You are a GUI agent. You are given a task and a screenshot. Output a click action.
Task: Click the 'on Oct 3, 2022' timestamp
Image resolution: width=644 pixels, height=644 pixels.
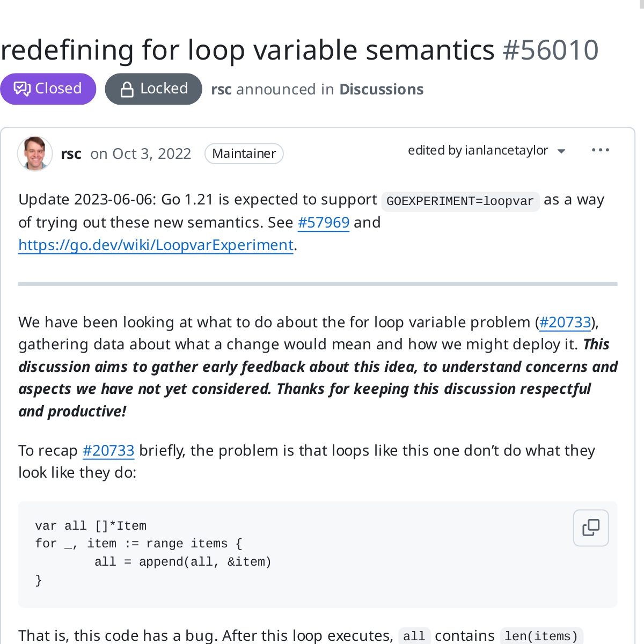[141, 154]
